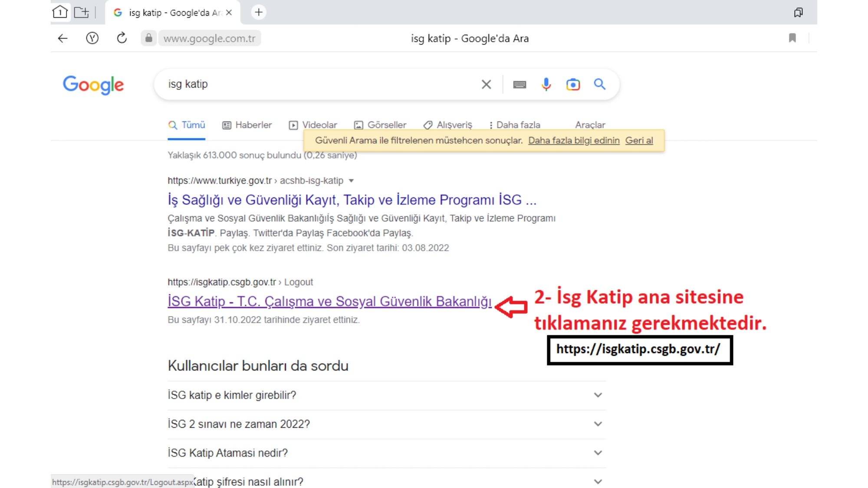Clear the search box with X

(x=486, y=85)
